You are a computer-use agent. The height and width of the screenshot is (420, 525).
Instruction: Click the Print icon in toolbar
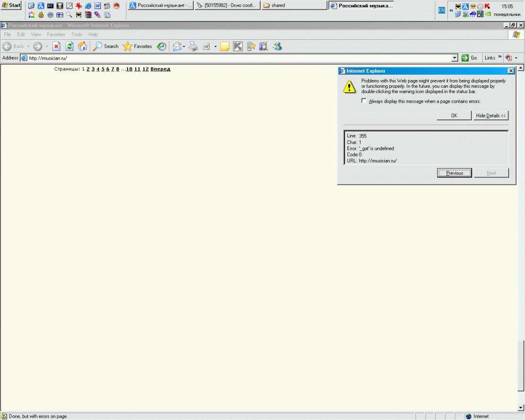(193, 47)
